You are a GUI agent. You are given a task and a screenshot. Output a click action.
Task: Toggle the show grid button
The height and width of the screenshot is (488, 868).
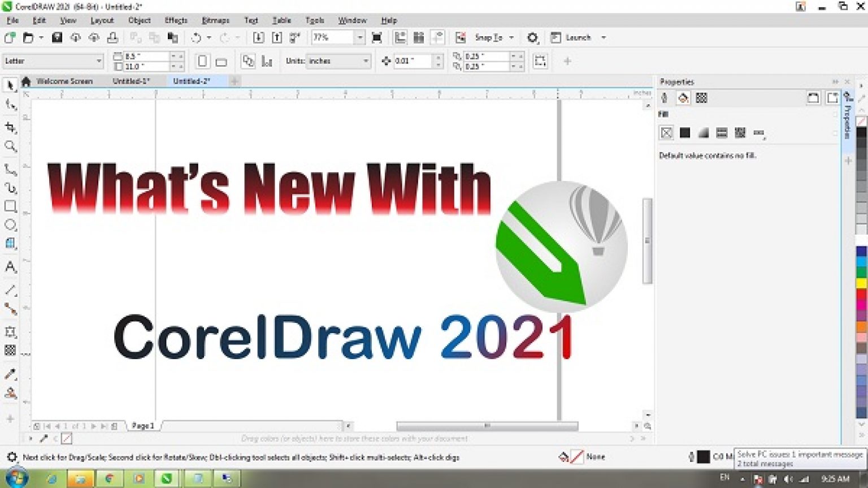point(419,38)
